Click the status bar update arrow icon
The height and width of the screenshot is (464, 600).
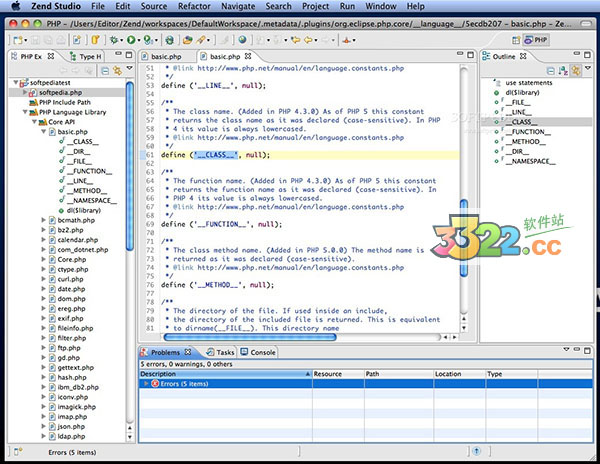coord(476,451)
